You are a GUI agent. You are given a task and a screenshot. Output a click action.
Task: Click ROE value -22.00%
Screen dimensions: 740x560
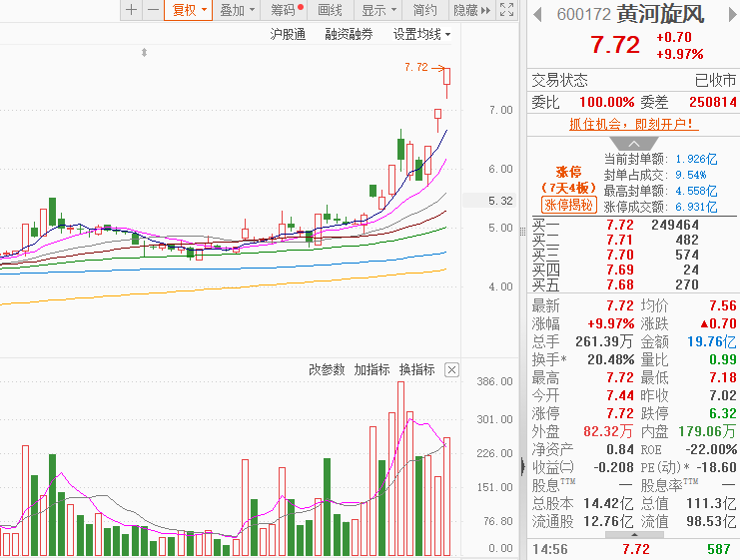click(711, 449)
